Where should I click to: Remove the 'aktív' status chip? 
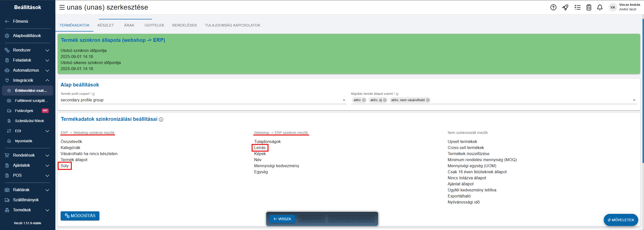[364, 100]
